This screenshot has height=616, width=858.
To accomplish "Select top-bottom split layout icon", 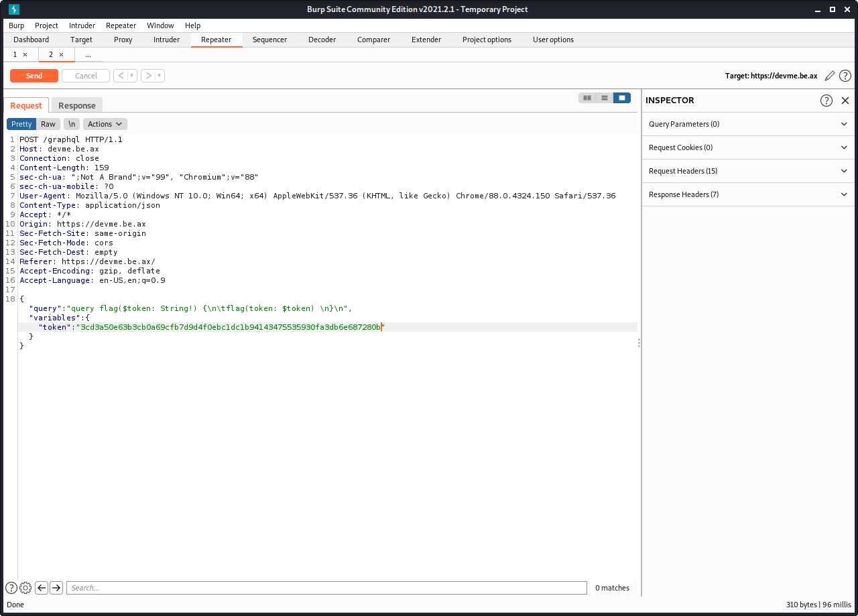I will (605, 98).
